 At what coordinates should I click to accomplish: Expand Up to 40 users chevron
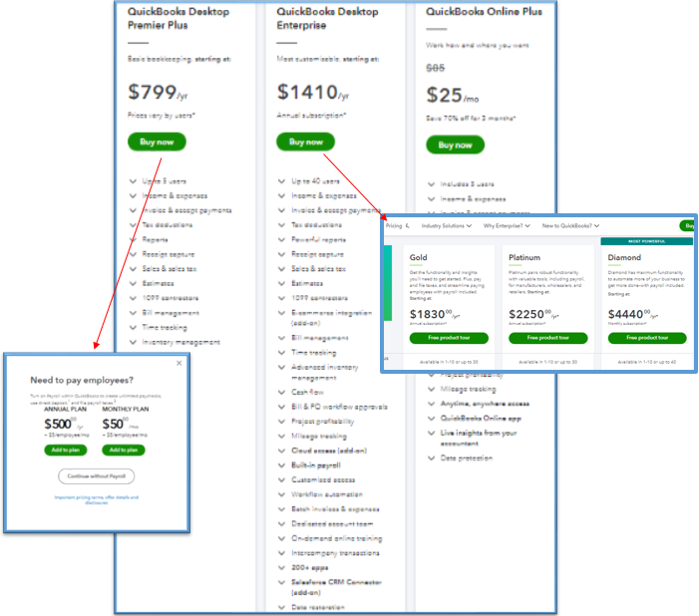[282, 181]
